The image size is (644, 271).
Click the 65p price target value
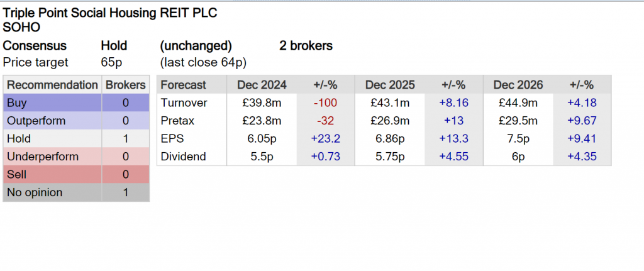pyautogui.click(x=111, y=63)
